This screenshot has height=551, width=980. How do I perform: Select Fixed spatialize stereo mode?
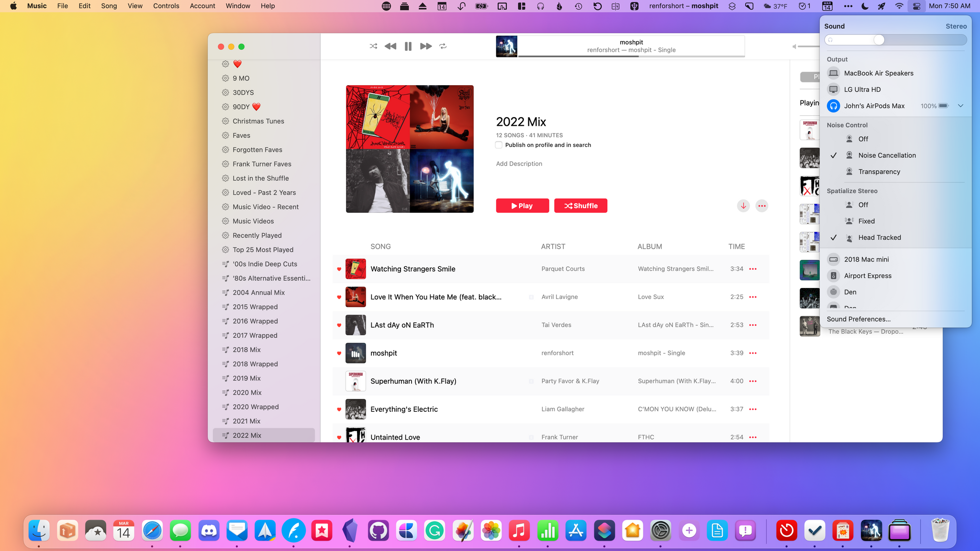point(867,220)
